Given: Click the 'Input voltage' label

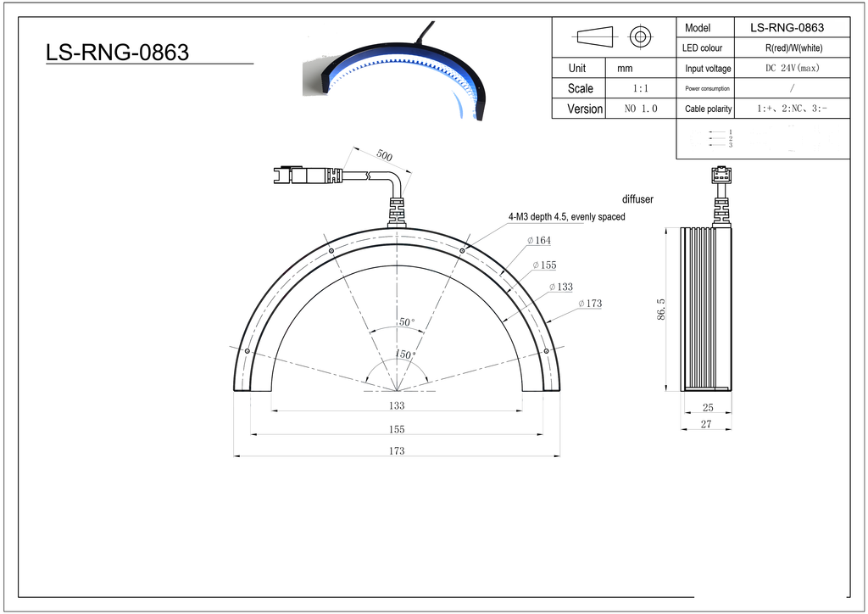Looking at the screenshot, I should coord(708,69).
